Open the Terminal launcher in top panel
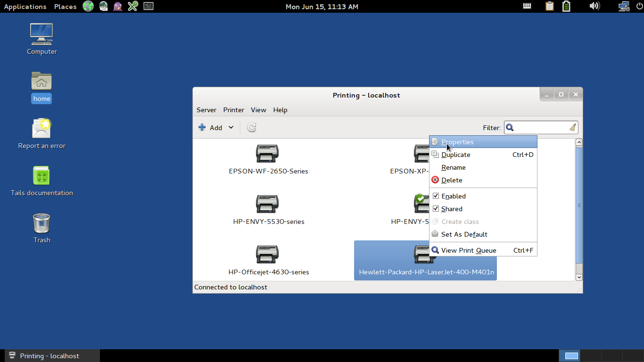 149,6
